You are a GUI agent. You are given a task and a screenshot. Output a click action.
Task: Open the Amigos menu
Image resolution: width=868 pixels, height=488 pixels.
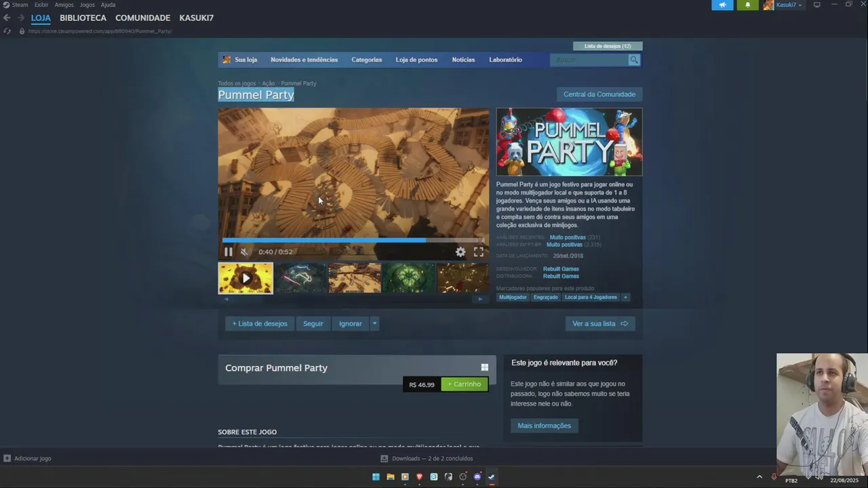[x=64, y=5]
